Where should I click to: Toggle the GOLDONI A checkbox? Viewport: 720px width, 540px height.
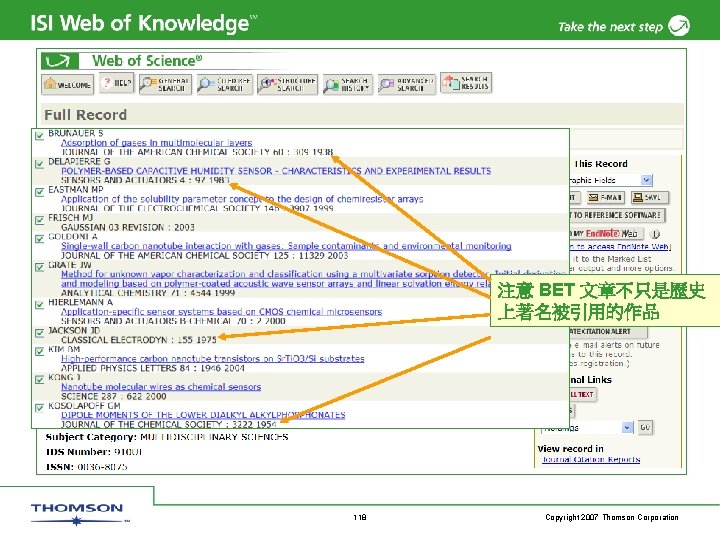pyautogui.click(x=40, y=239)
